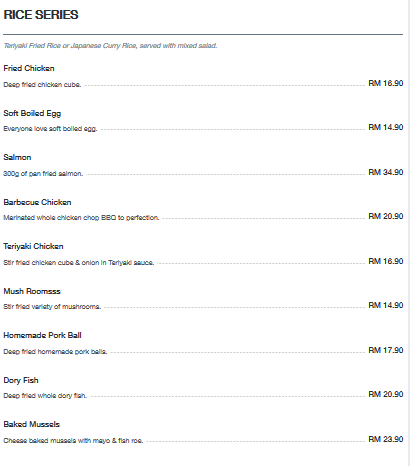Click the '300g of pan fried salmon' description

tap(43, 174)
